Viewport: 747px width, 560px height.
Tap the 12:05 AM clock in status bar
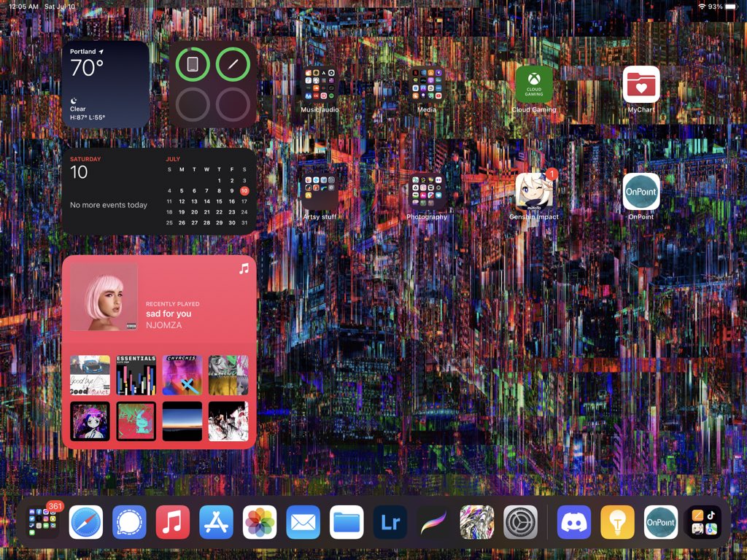(x=23, y=7)
